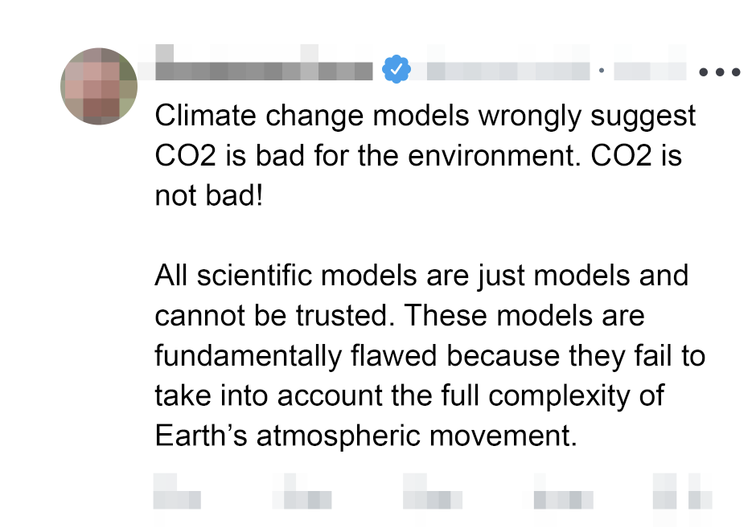This screenshot has width=756, height=532.
Task: Click the blurred repost icon under the post
Action: pyautogui.click(x=302, y=491)
